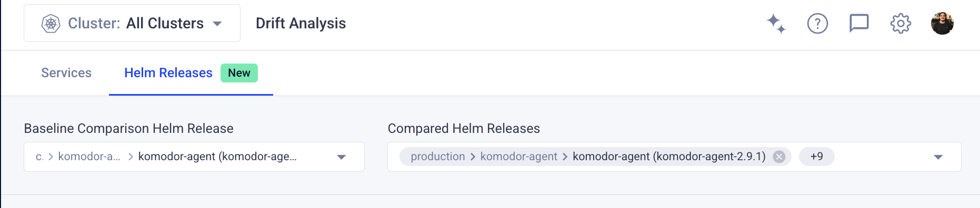
Task: Click the 'All Clusters' selection text
Action: (x=165, y=24)
